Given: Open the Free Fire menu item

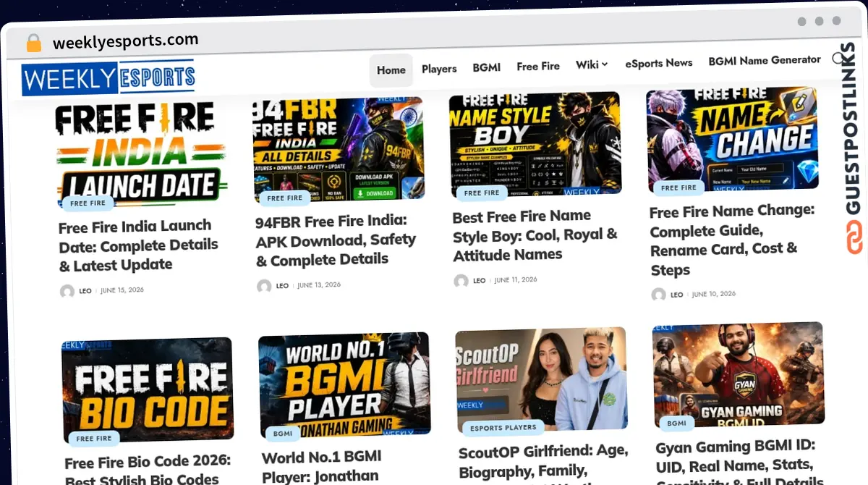Looking at the screenshot, I should tap(538, 66).
